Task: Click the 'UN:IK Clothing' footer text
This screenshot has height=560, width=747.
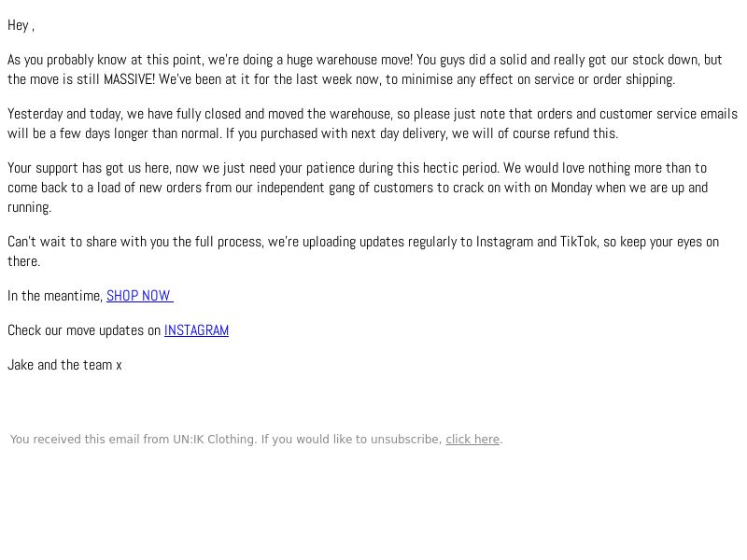Action: [x=215, y=439]
